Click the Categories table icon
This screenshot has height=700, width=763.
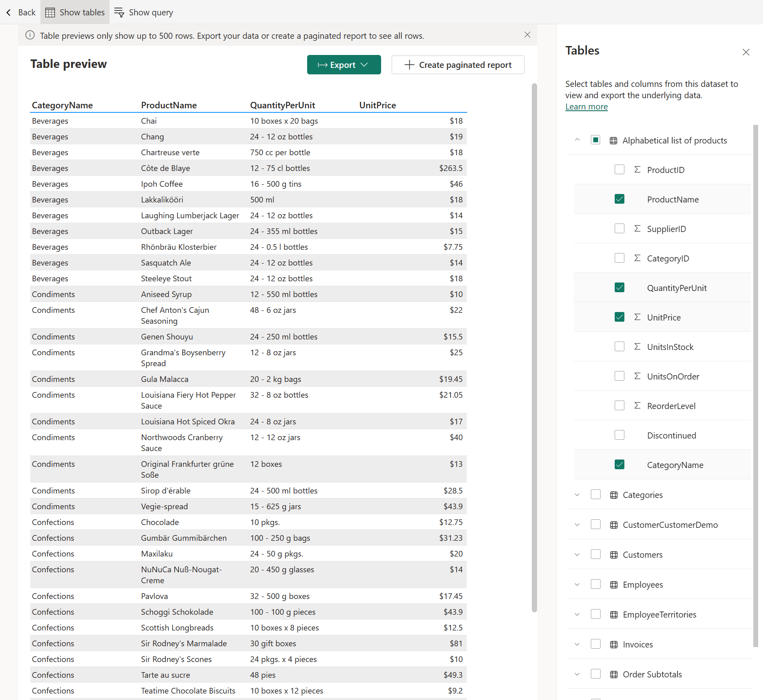tap(614, 495)
